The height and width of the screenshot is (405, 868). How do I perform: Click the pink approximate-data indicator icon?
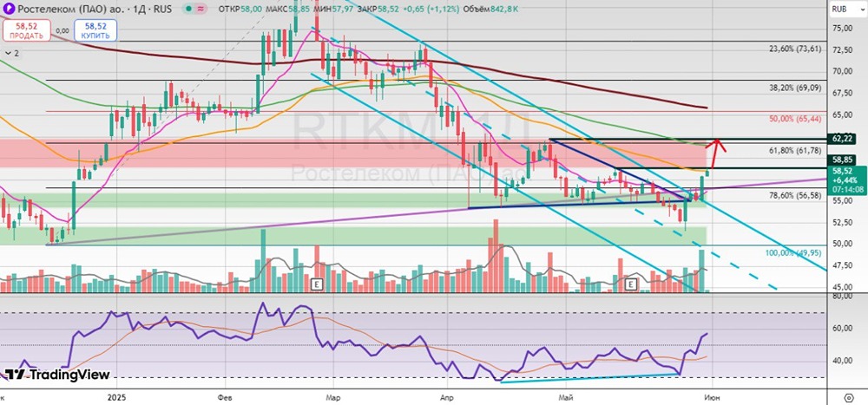point(201,10)
